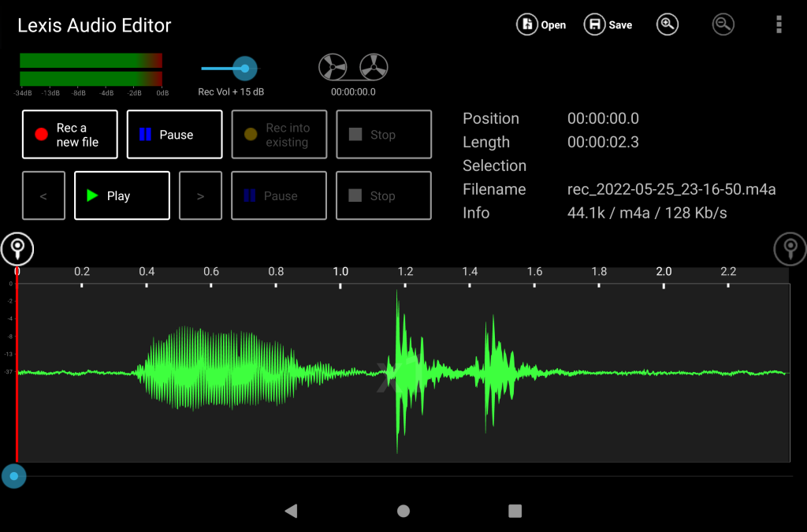The height and width of the screenshot is (532, 807).
Task: Play the audio recording
Action: point(122,195)
